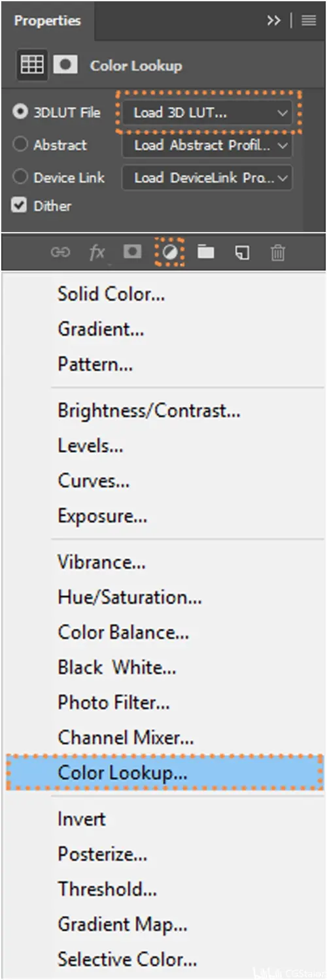Viewport: 327px width, 980px height.
Task: Click the Color Lookup grid icon in Properties
Action: [x=31, y=64]
